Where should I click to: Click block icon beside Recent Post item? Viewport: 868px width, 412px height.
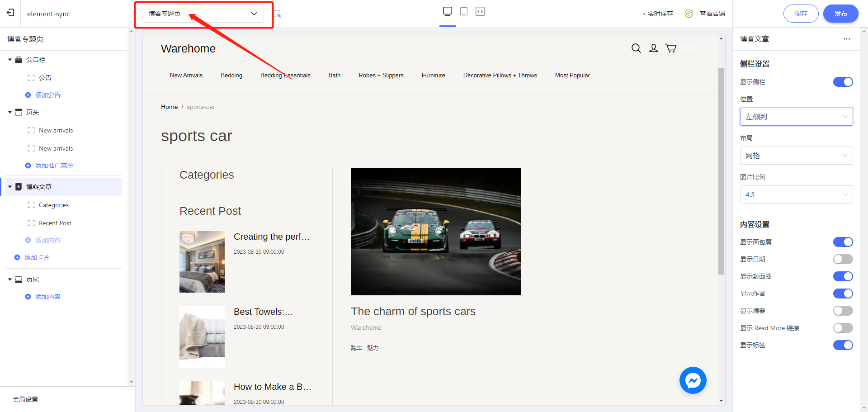pos(31,223)
